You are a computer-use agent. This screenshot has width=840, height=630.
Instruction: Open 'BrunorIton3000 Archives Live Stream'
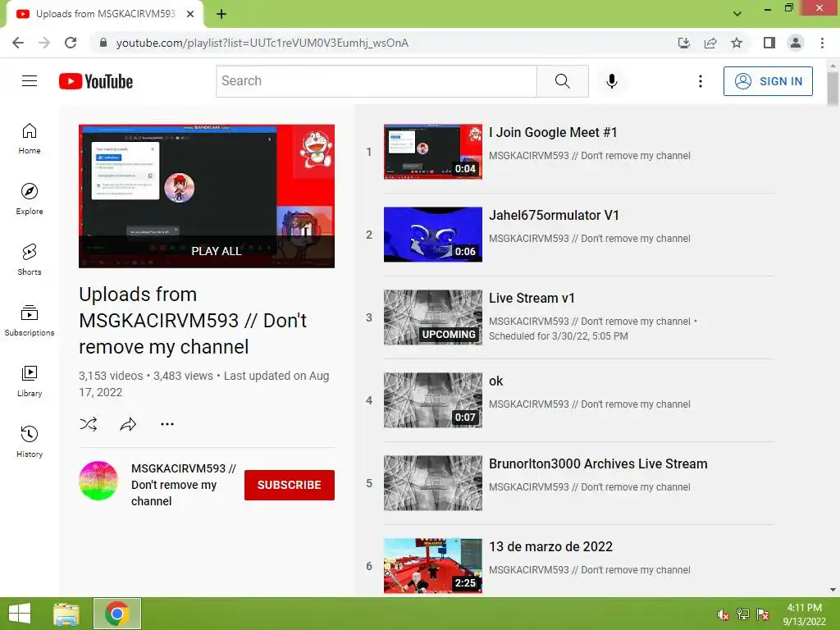pos(598,464)
